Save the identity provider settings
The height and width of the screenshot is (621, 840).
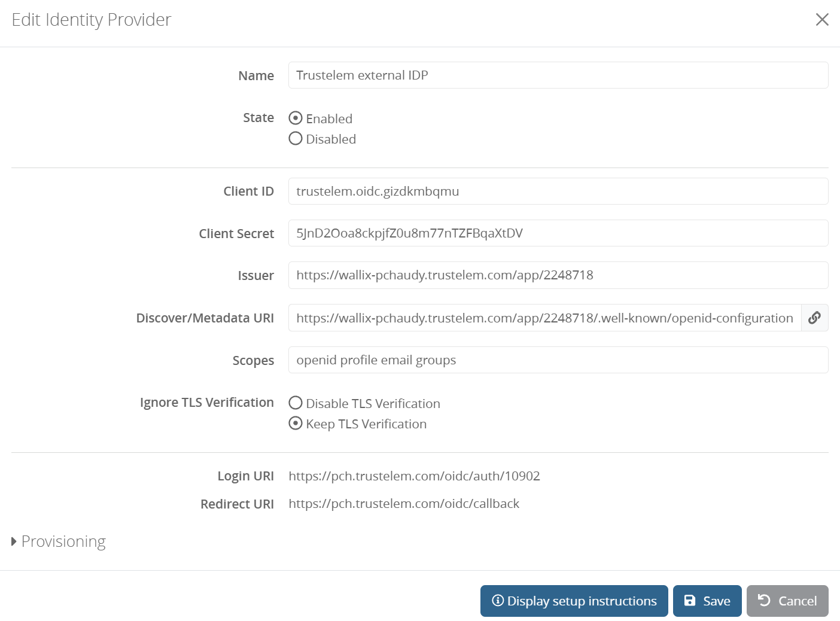pyautogui.click(x=707, y=601)
